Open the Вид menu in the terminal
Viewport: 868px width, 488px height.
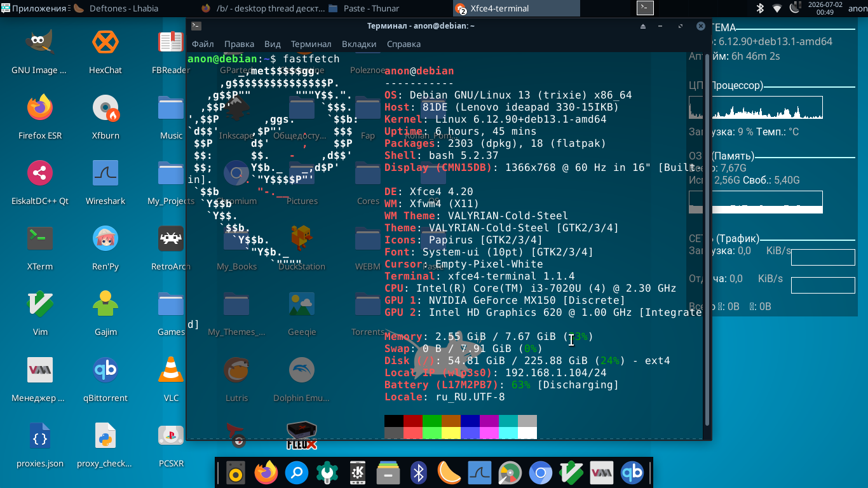click(273, 44)
